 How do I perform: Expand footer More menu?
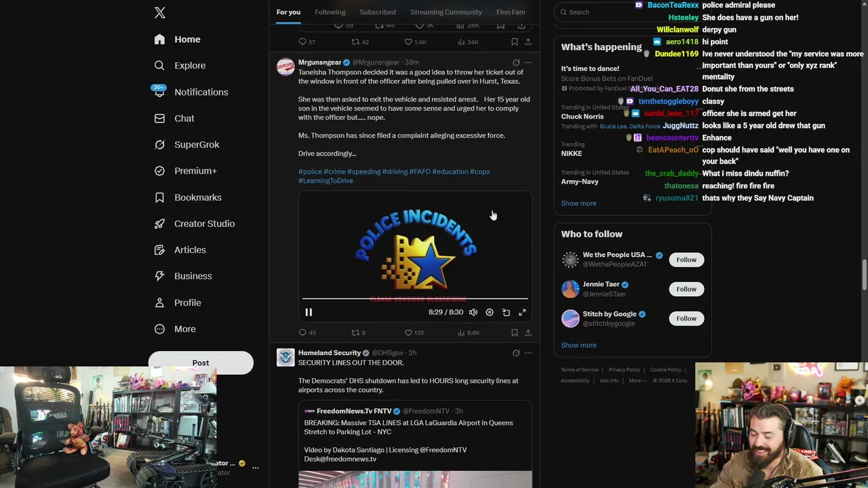pyautogui.click(x=637, y=381)
